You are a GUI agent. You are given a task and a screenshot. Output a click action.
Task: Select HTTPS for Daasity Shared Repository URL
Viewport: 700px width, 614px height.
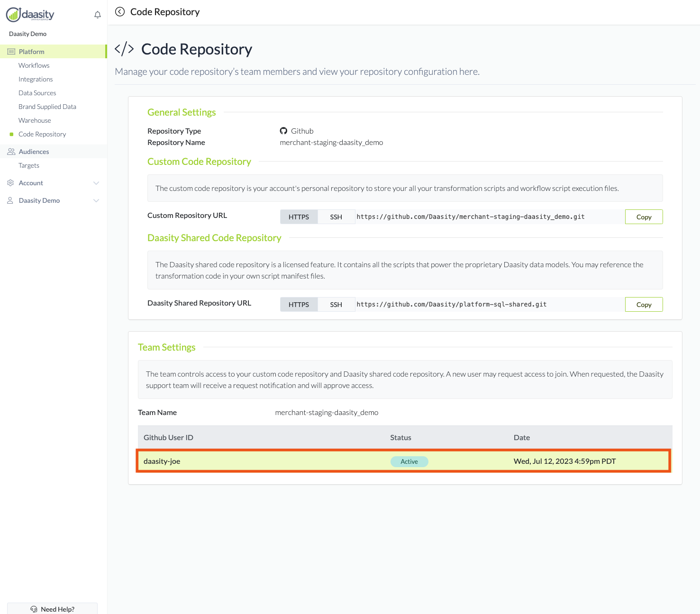(299, 305)
